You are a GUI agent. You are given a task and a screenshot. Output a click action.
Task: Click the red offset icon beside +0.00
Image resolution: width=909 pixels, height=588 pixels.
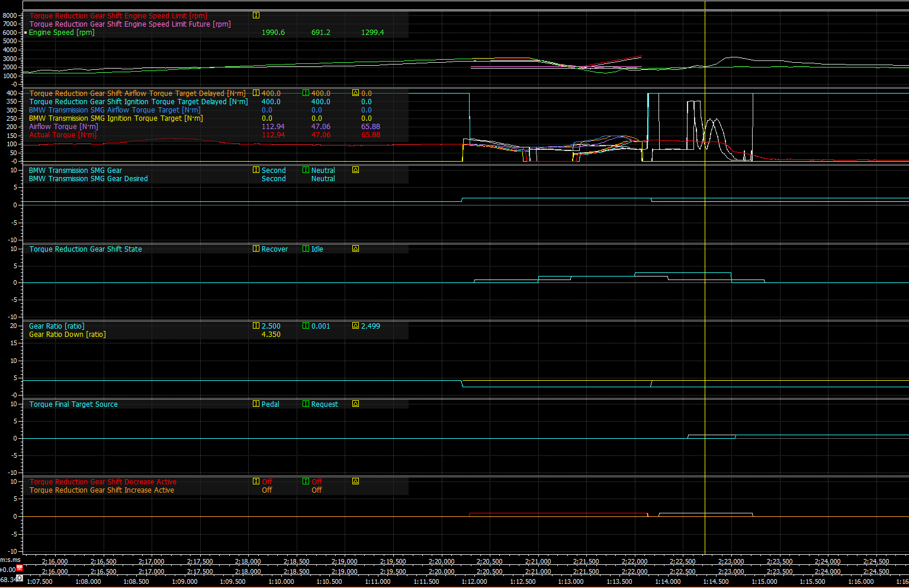click(x=19, y=568)
